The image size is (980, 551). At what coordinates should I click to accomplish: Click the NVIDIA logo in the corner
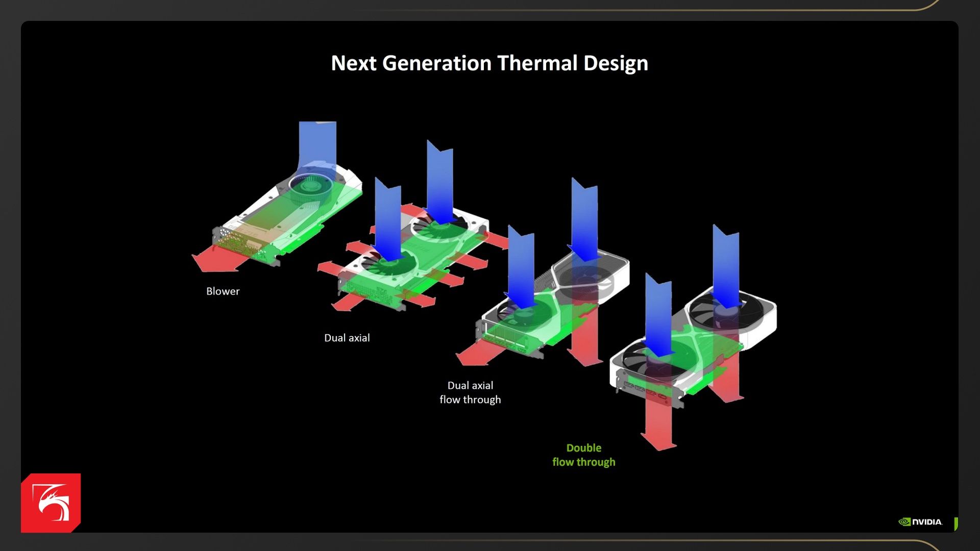[920, 522]
